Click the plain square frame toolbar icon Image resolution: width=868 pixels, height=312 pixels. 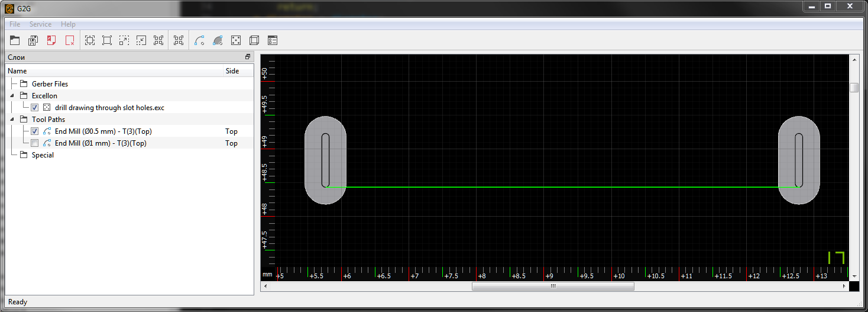pos(107,40)
